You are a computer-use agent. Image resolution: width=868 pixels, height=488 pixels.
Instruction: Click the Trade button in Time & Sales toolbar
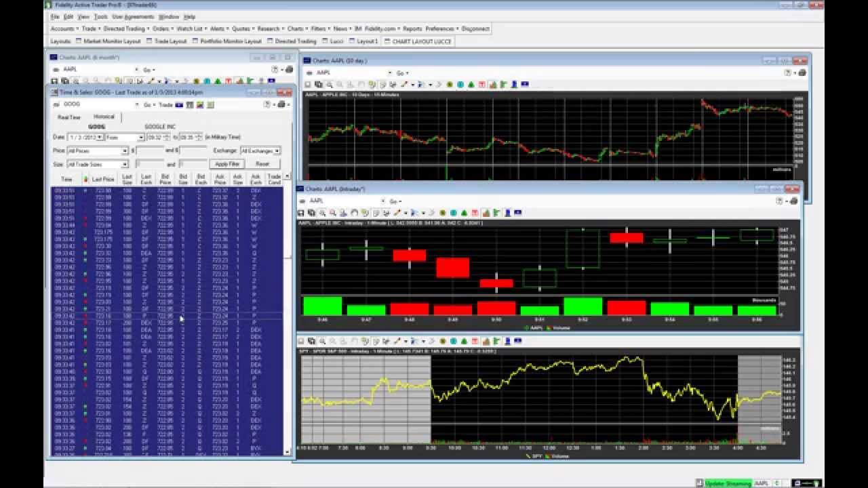tap(165, 105)
